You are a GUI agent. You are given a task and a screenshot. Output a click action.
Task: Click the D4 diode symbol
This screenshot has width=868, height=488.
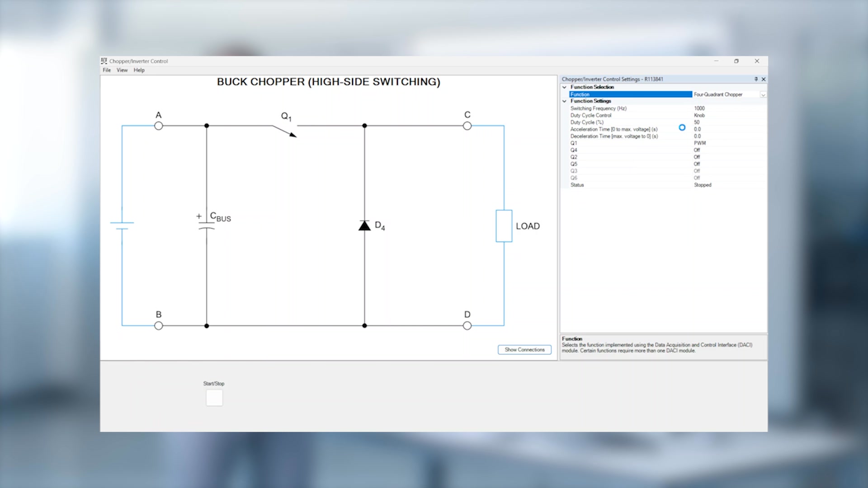(x=365, y=225)
